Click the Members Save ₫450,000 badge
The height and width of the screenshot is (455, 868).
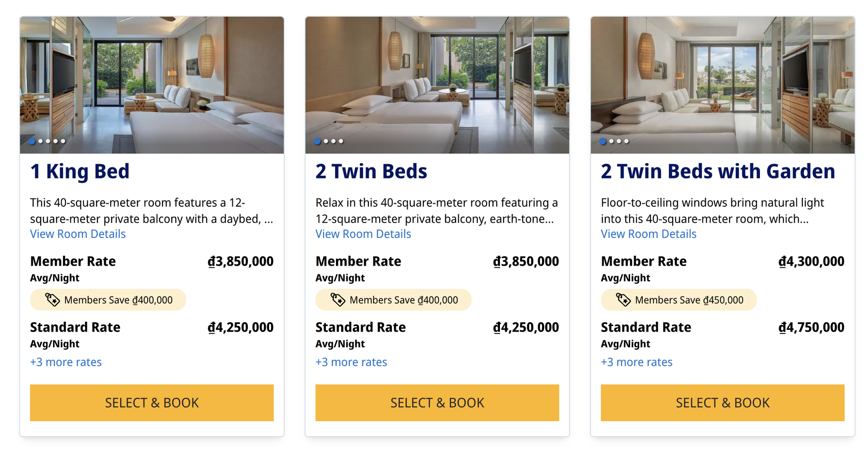pos(679,300)
